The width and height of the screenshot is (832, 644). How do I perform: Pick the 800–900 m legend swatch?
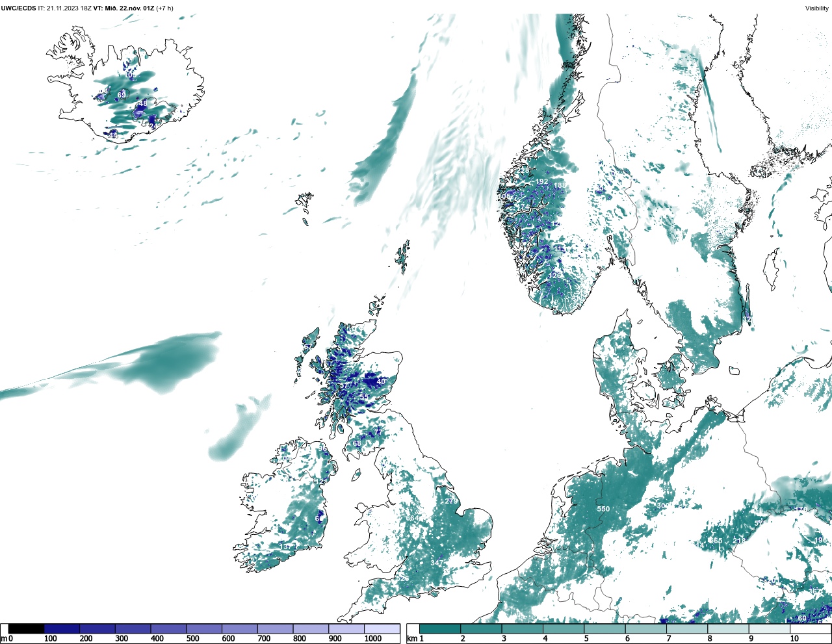[x=310, y=628]
